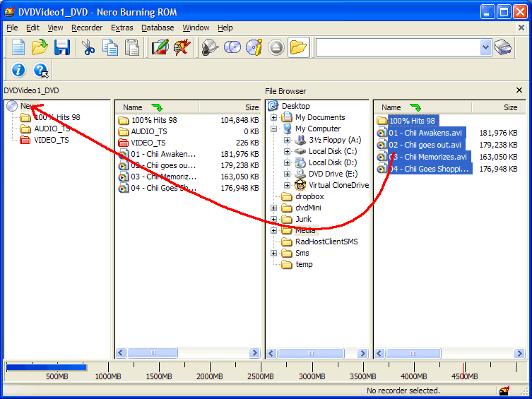Click left arrow of file list scrollbar
Viewport: 532px width, 399px height.
(x=379, y=354)
